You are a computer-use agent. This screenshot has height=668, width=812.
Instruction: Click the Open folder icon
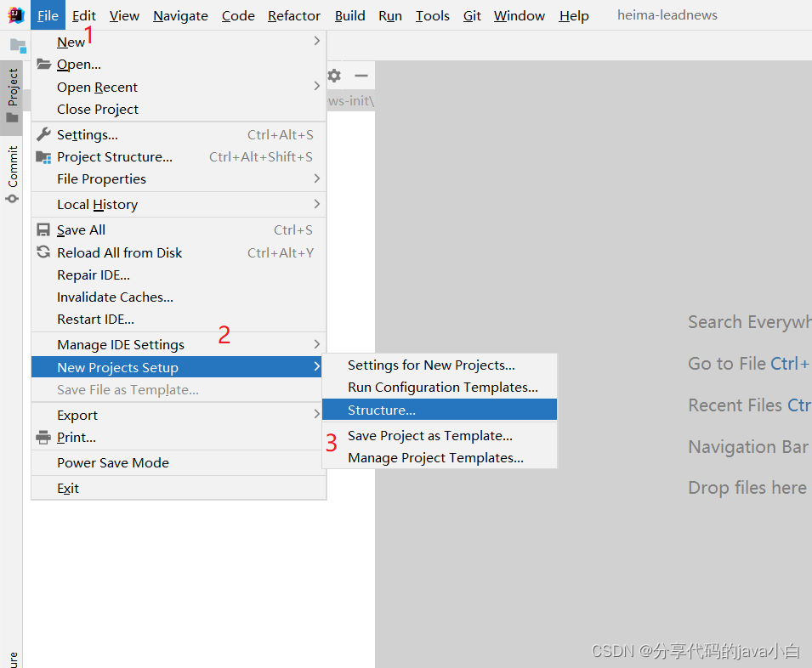click(44, 64)
